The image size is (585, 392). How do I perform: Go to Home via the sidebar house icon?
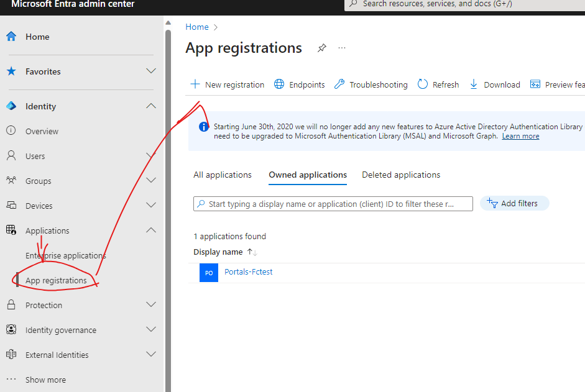coord(12,36)
